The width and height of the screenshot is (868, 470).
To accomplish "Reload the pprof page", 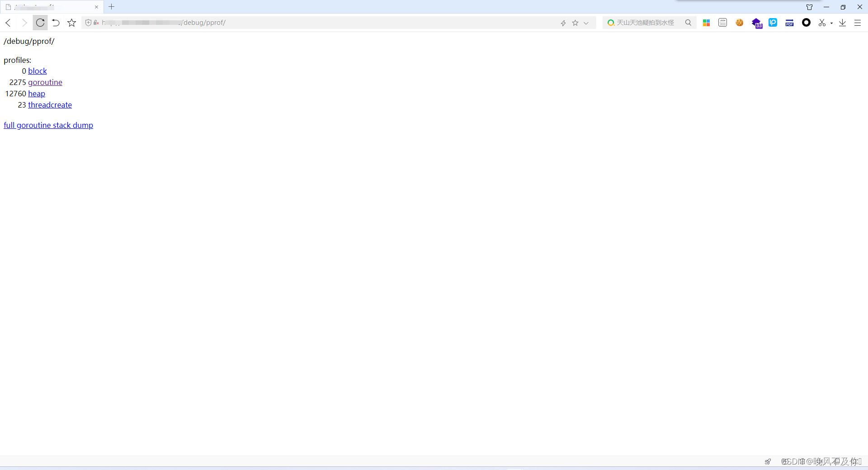I will (x=40, y=23).
